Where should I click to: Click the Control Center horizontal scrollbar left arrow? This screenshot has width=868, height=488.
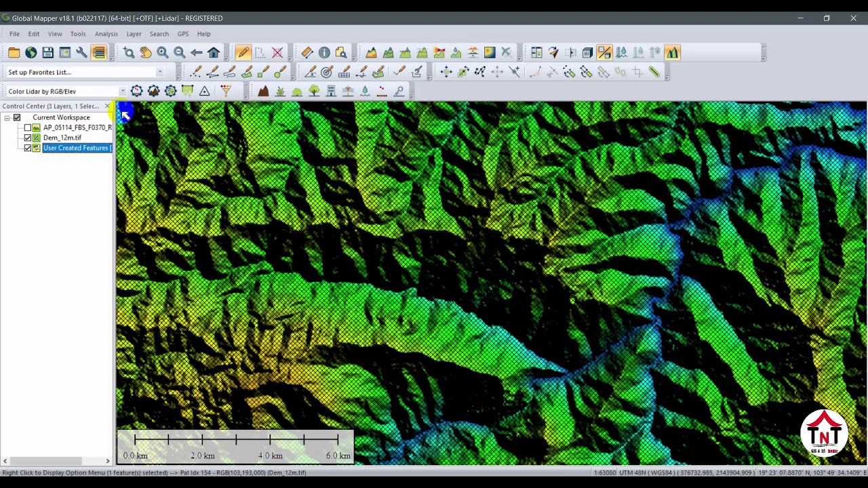5,462
